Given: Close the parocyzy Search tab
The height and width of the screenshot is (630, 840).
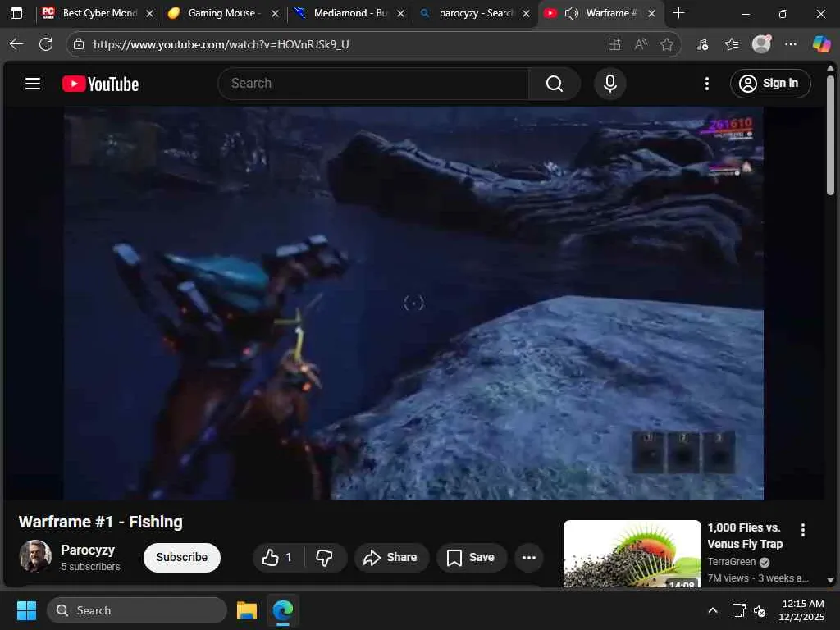Looking at the screenshot, I should [526, 13].
